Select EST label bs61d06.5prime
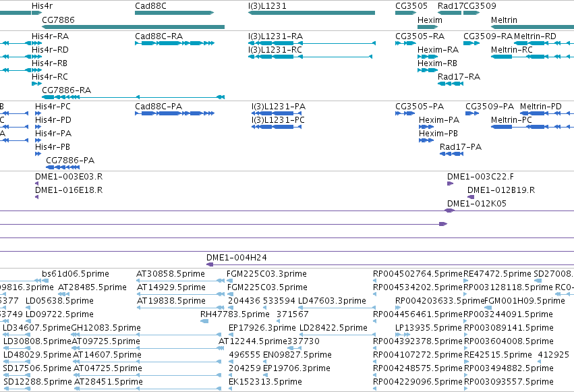The height and width of the screenshot is (392, 574). [x=76, y=274]
